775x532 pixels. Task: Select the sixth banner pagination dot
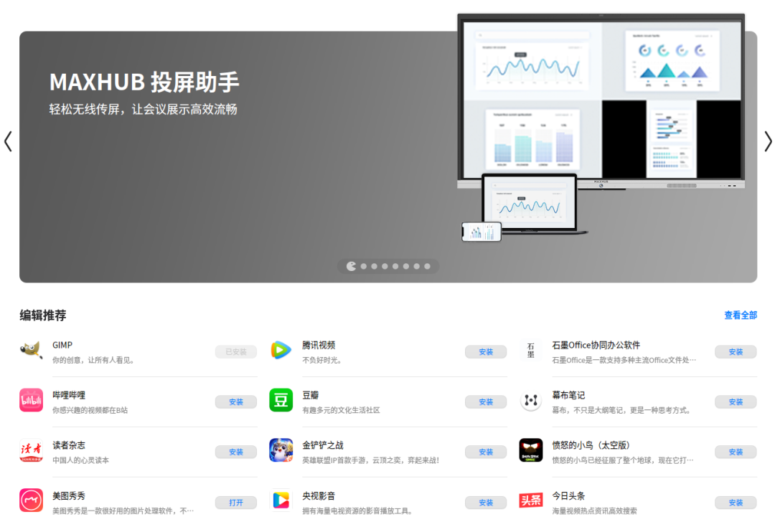[x=405, y=266]
